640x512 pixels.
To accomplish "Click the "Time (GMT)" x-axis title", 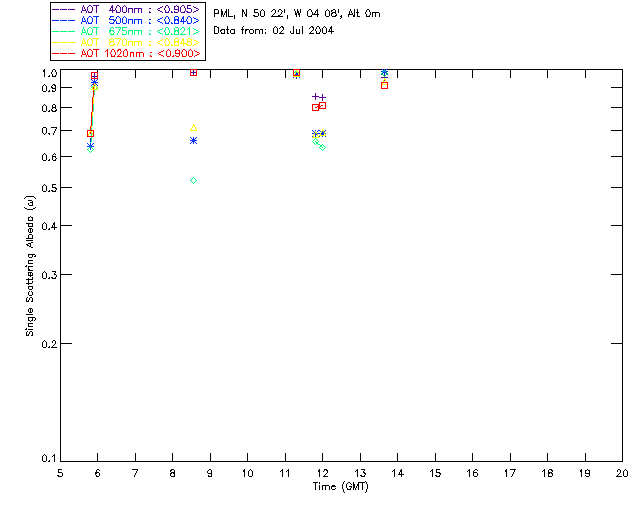I will (341, 486).
